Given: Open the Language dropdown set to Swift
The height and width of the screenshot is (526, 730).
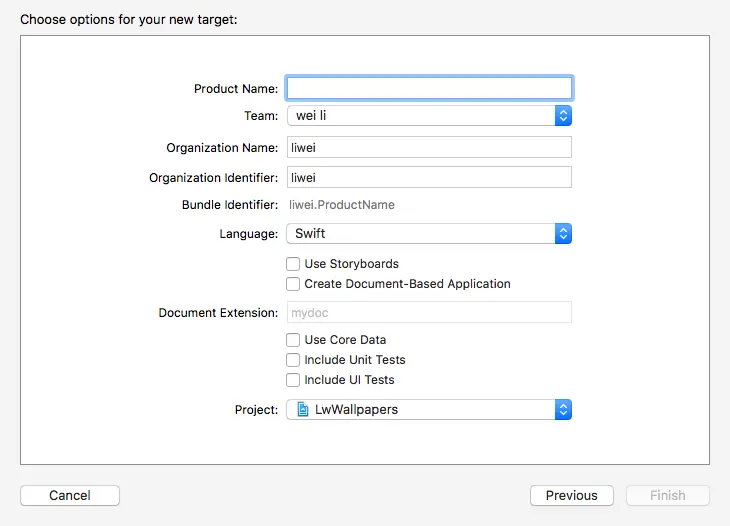Looking at the screenshot, I should (x=420, y=234).
